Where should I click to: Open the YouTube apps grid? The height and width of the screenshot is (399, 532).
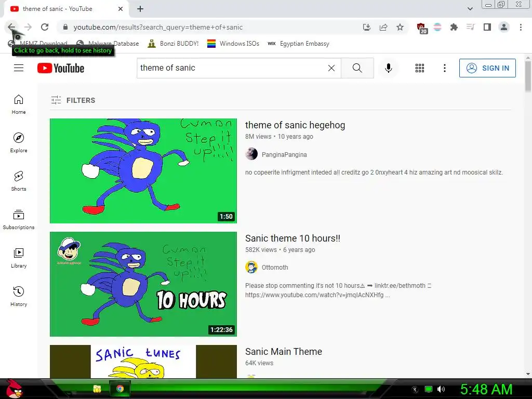420,68
